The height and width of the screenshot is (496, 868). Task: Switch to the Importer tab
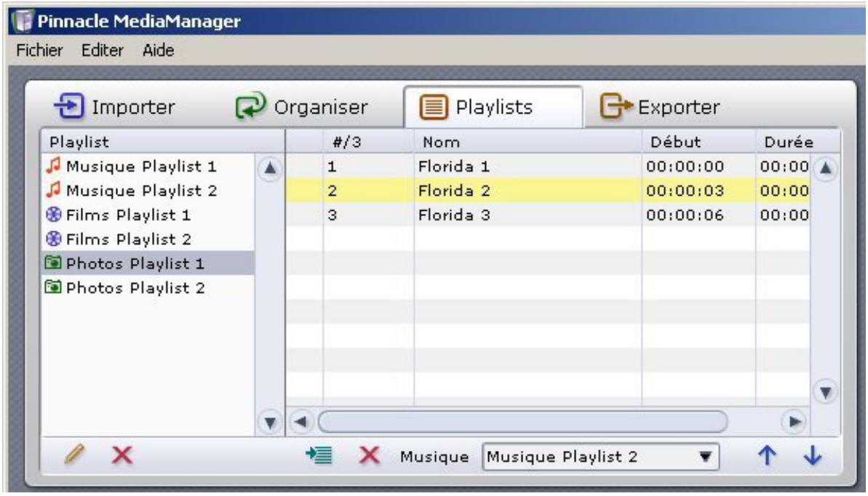coord(114,106)
